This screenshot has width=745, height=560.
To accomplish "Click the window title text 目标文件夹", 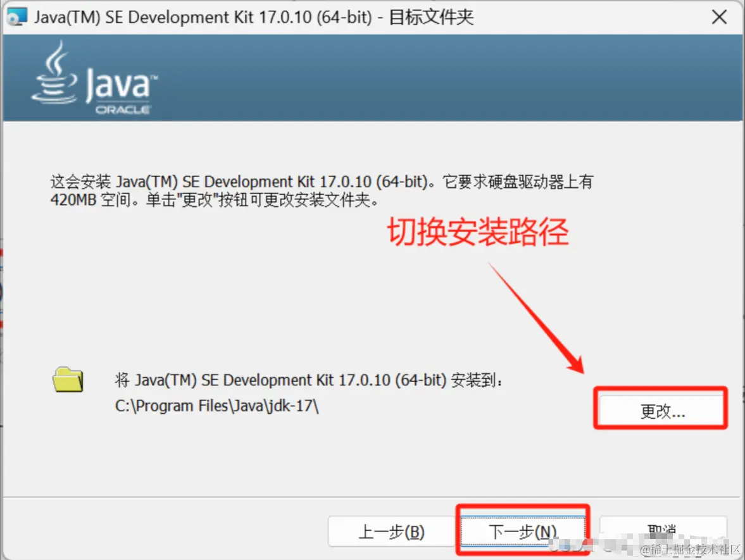I will [x=431, y=17].
